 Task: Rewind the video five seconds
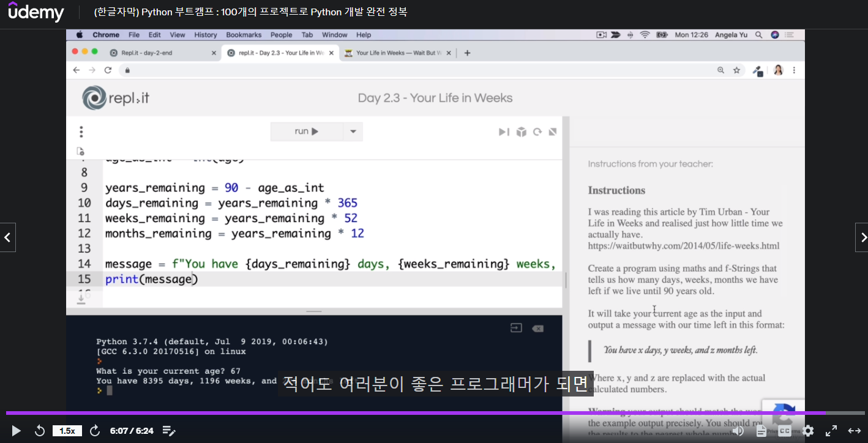(x=40, y=431)
